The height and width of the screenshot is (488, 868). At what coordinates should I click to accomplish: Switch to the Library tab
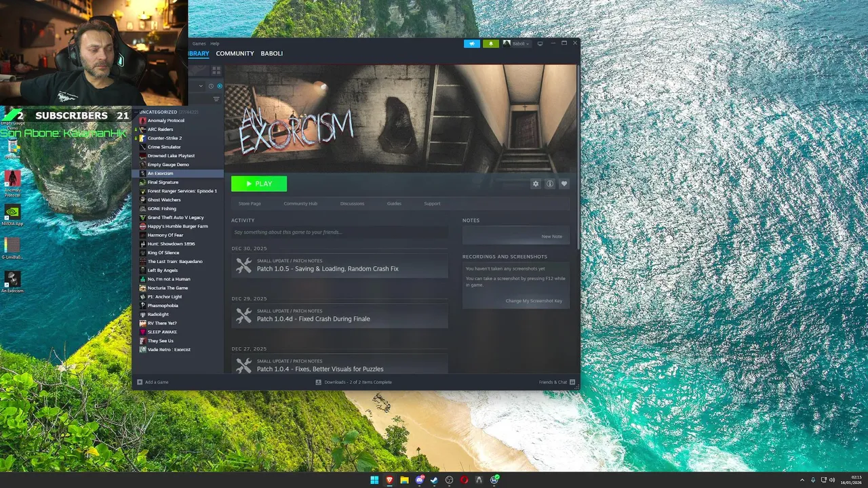[x=199, y=54]
